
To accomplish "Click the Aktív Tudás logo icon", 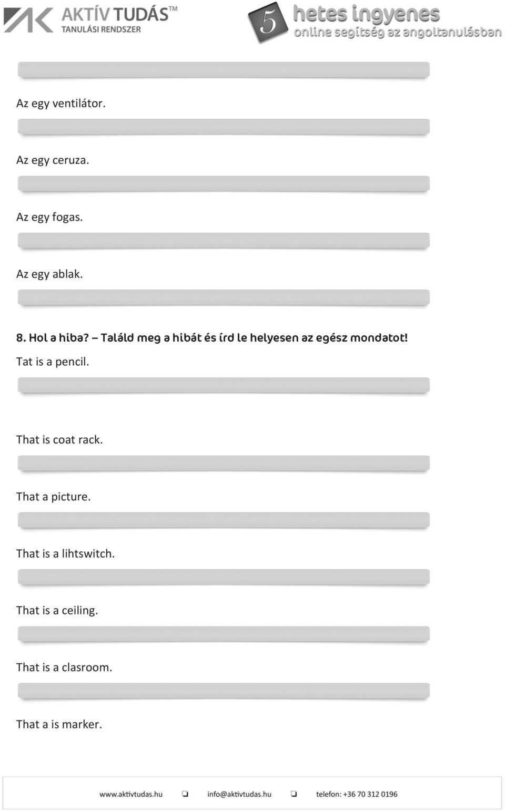I will (28, 20).
